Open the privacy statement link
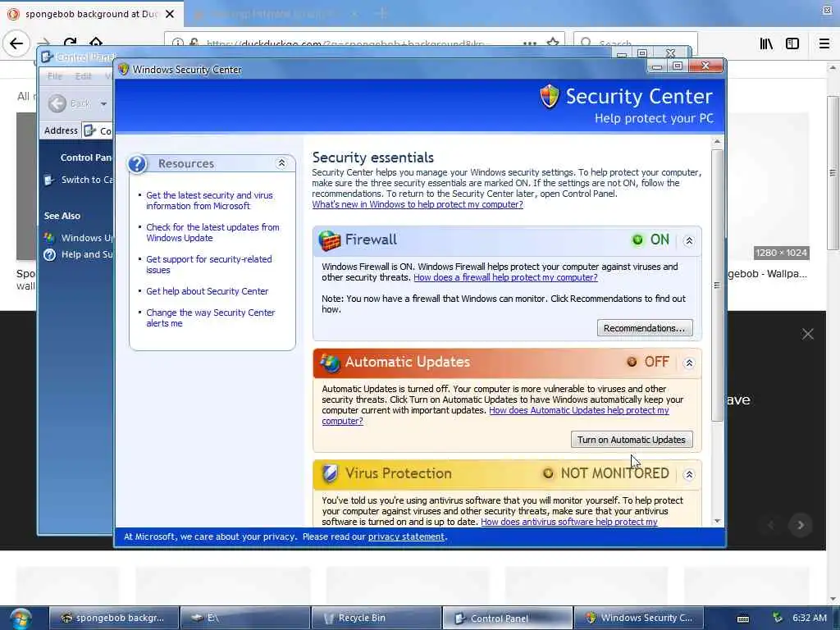The image size is (840, 630). click(405, 536)
